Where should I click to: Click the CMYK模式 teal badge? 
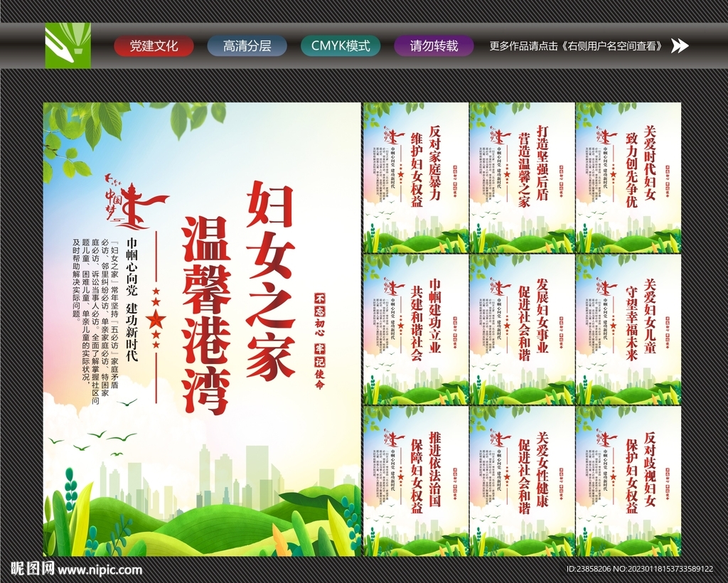[340, 46]
